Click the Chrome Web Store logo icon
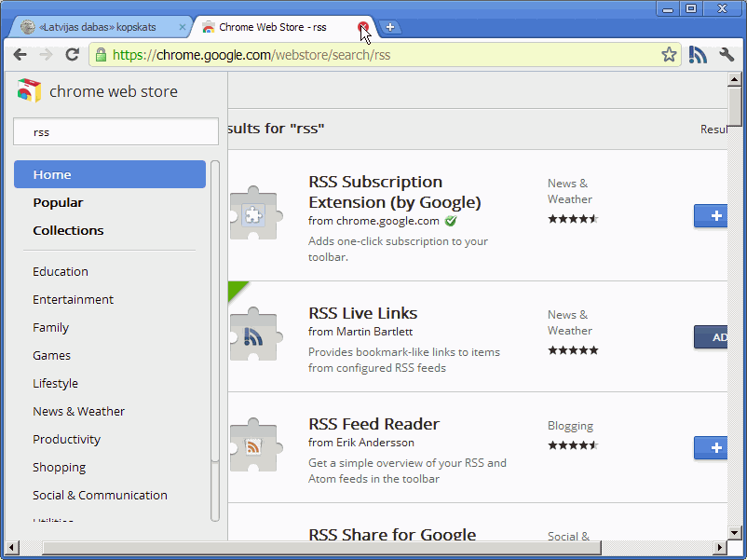The height and width of the screenshot is (560, 747). (29, 90)
